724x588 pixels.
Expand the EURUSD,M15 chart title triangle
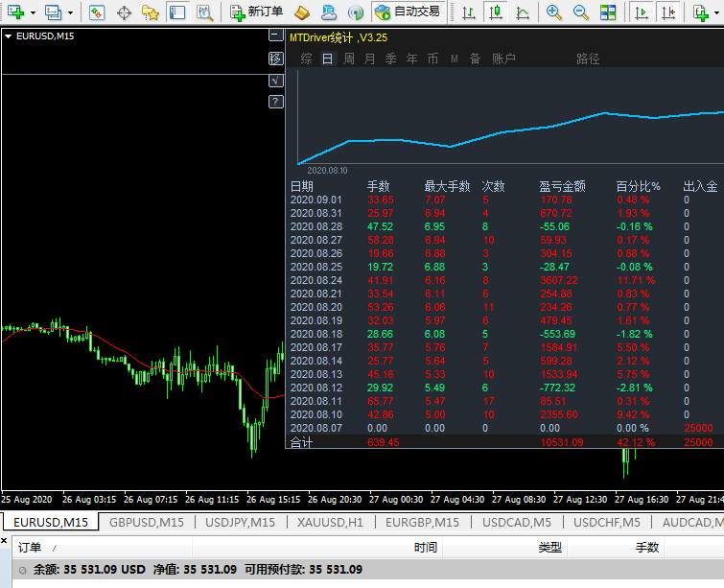pos(8,36)
